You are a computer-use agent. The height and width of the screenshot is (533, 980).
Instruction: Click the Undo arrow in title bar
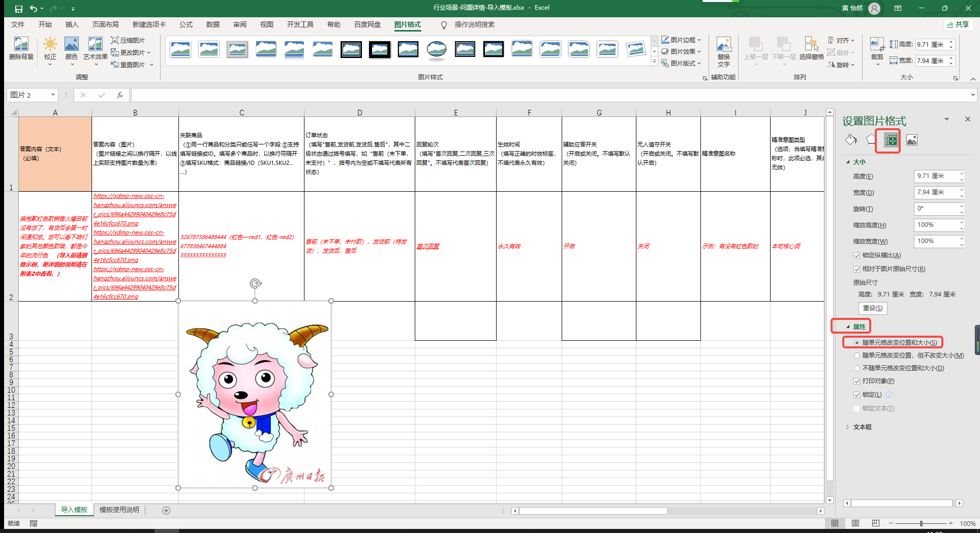click(34, 8)
